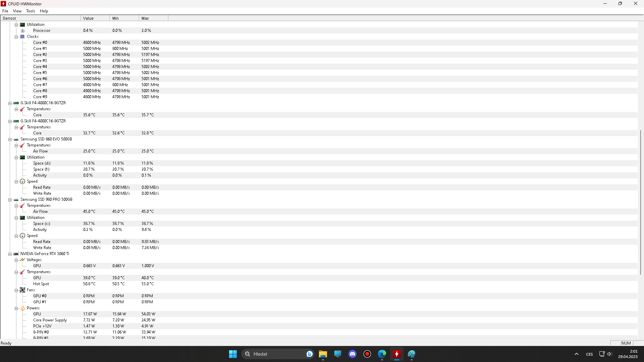Open Discord from the taskbar

(x=352, y=354)
